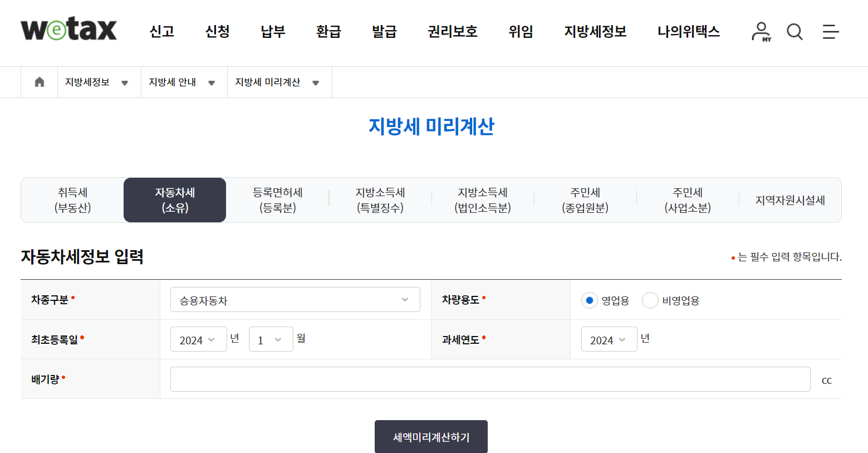The image size is (868, 453).
Task: Open the registration month dropdown
Action: pos(271,339)
